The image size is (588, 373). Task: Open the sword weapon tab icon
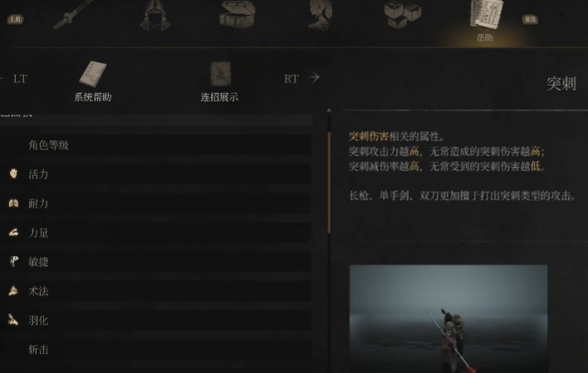[73, 15]
